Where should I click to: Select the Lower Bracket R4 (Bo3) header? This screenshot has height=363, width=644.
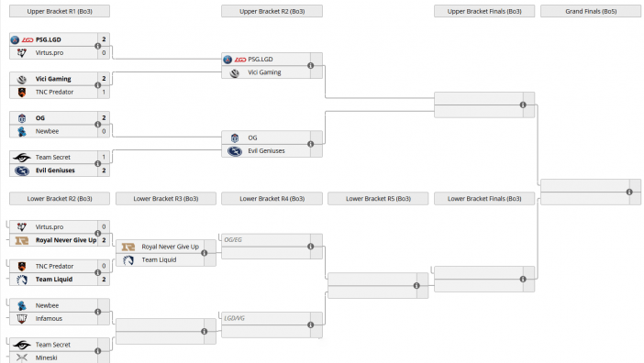(272, 199)
